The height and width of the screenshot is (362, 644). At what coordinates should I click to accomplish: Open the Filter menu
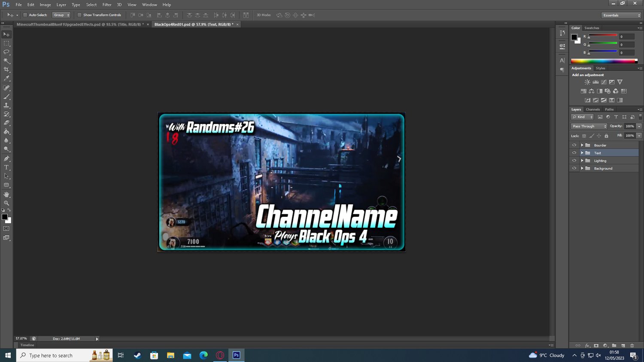tap(107, 5)
